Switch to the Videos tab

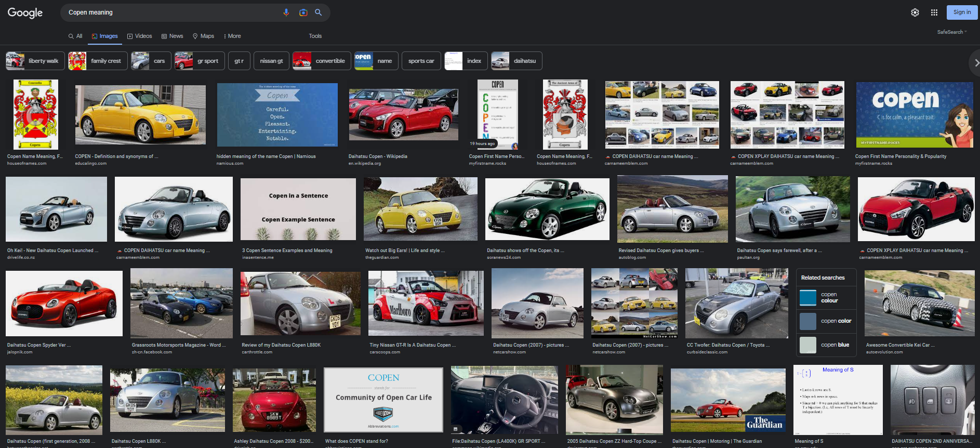[x=139, y=36]
